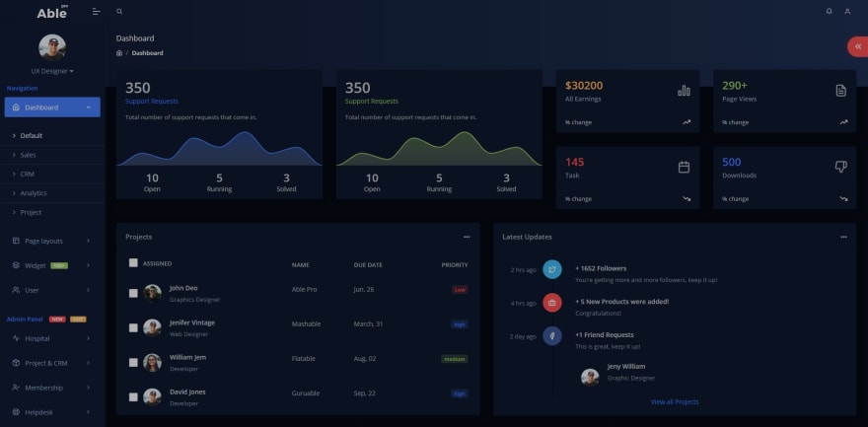Check the ASSIGNED header select-all checkbox
The width and height of the screenshot is (868, 427).
click(133, 262)
